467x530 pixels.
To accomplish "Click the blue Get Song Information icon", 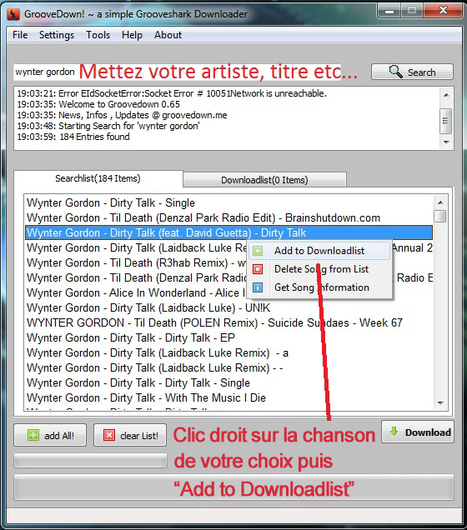I will point(257,287).
